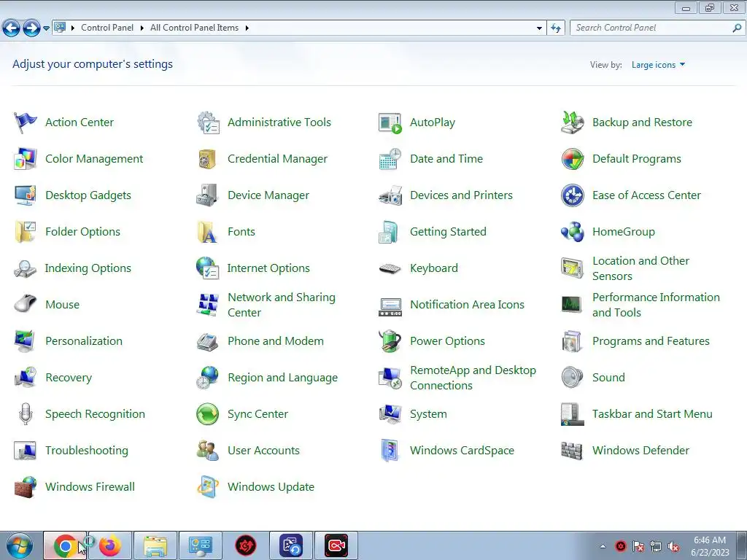747x560 pixels.
Task: Open the RemoteApp and Desktop Connections link
Action: (x=473, y=378)
